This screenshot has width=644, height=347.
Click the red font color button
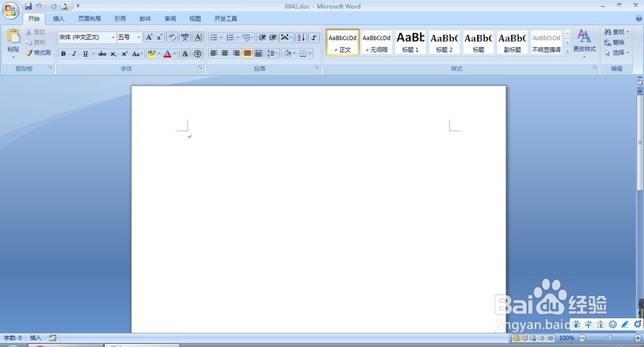(167, 54)
